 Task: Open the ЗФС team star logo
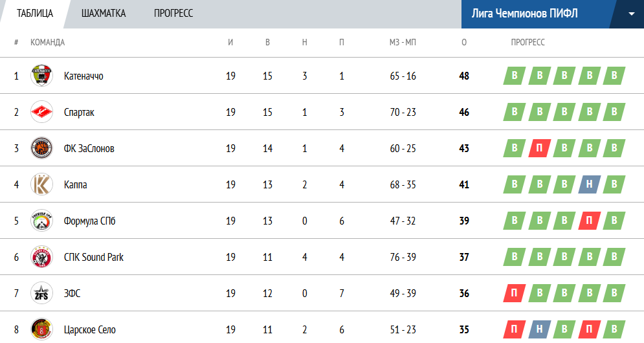(x=41, y=293)
